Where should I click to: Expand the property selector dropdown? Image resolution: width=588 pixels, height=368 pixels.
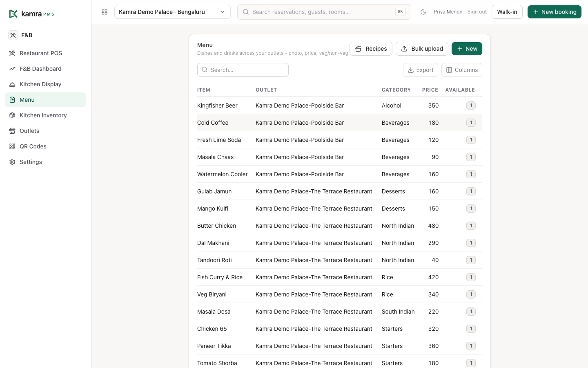(x=172, y=12)
